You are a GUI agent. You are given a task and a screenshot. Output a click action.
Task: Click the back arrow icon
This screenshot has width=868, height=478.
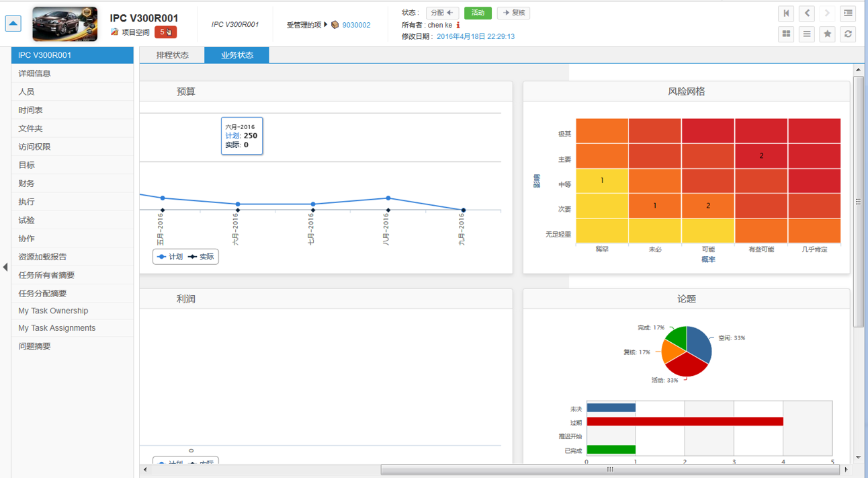pyautogui.click(x=807, y=13)
